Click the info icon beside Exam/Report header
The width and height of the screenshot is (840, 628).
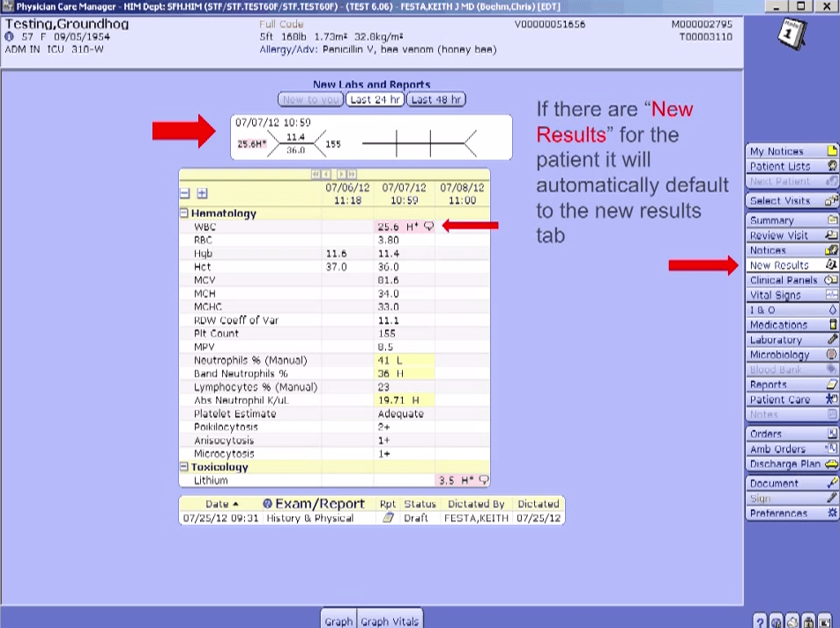pos(267,504)
